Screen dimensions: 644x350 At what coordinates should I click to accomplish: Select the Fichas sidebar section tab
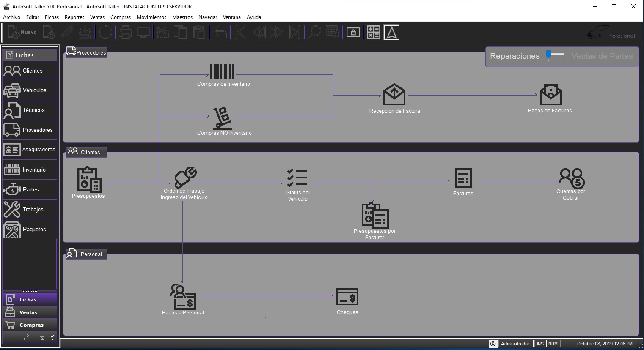(30, 299)
